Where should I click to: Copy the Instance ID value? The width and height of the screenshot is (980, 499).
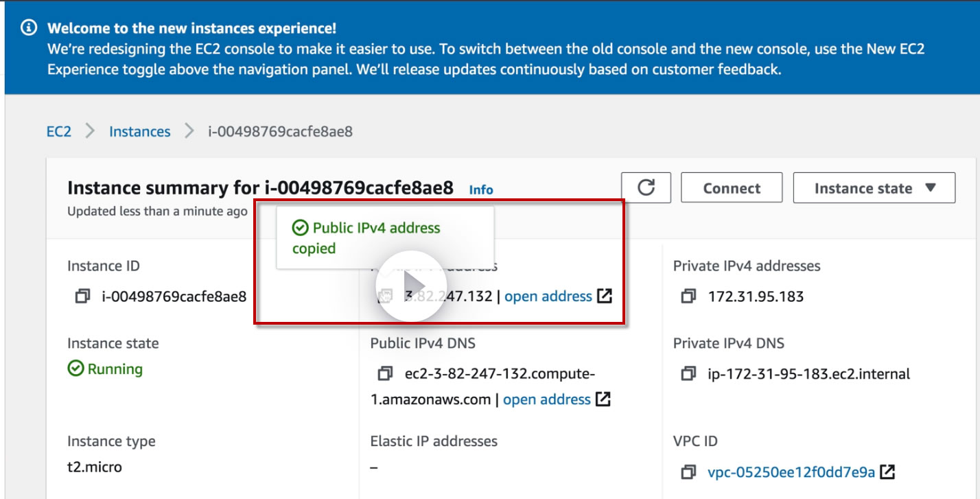coord(82,297)
